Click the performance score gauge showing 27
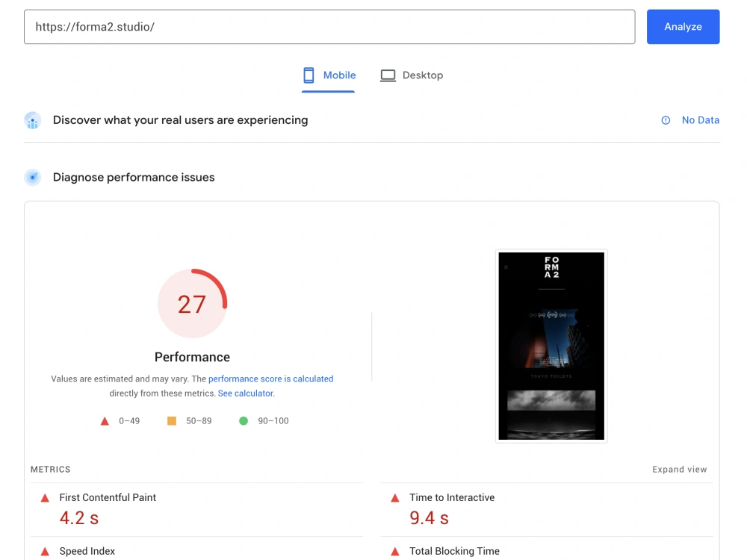The height and width of the screenshot is (560, 747). 192,303
